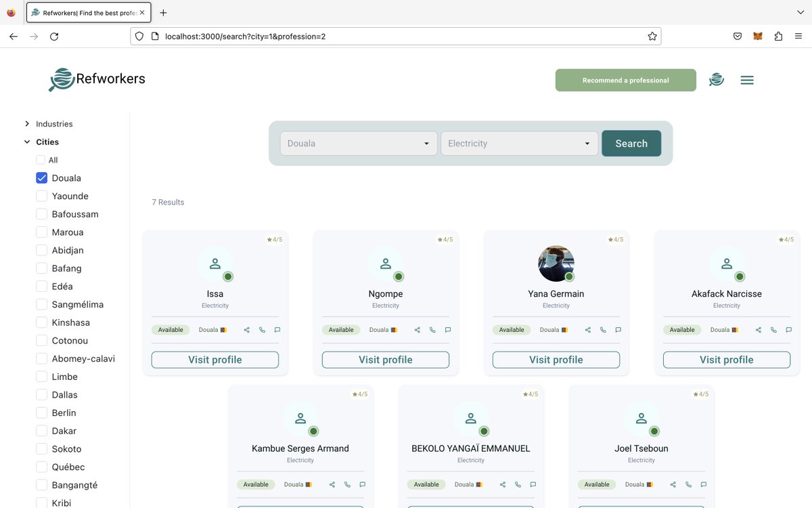Click Joel Tseboun's name on his card
The width and height of the screenshot is (812, 508).
641,448
